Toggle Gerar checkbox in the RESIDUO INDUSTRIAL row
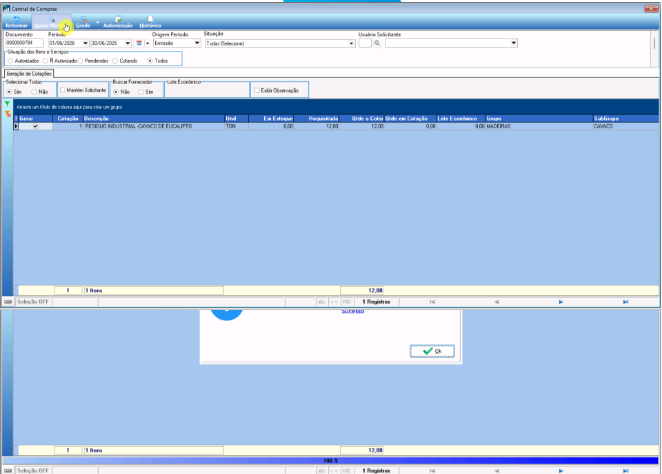Image resolution: width=662 pixels, height=474 pixels. [35, 126]
